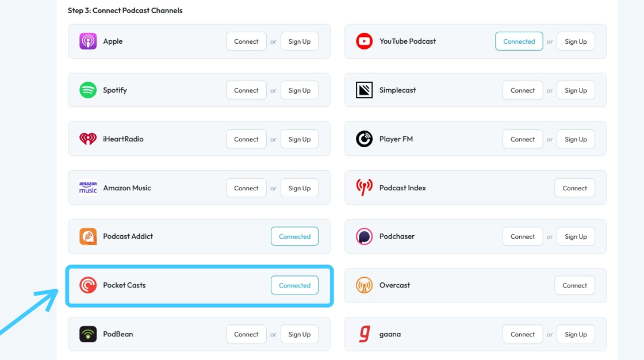This screenshot has width=644, height=360.
Task: Click the Simplecast logo icon
Action: pyautogui.click(x=364, y=90)
